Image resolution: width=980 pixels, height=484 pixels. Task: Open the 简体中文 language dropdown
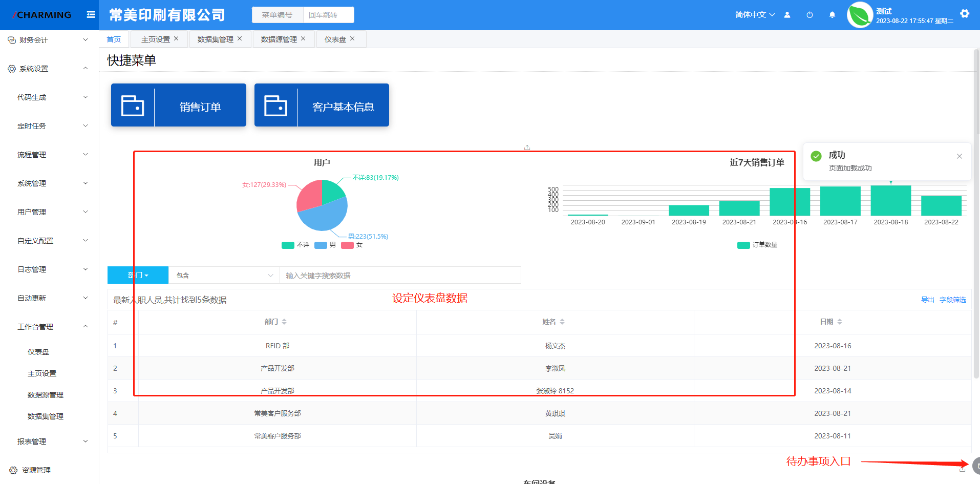[755, 15]
